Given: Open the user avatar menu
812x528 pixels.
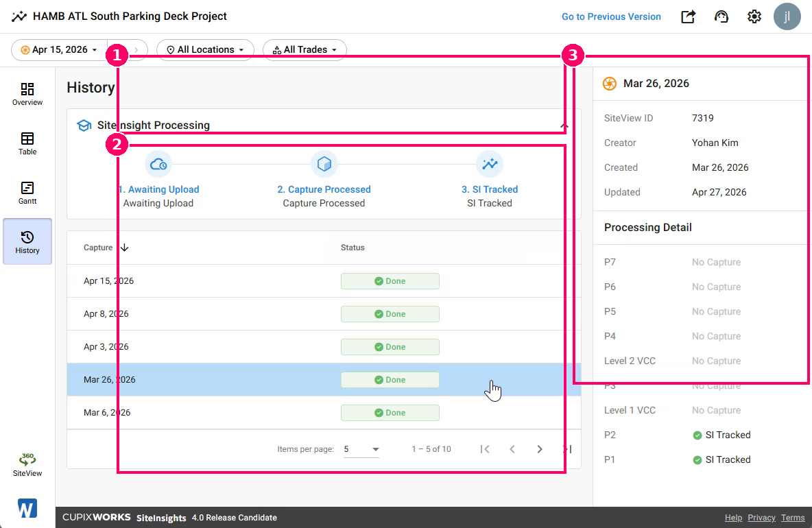Looking at the screenshot, I should point(787,16).
